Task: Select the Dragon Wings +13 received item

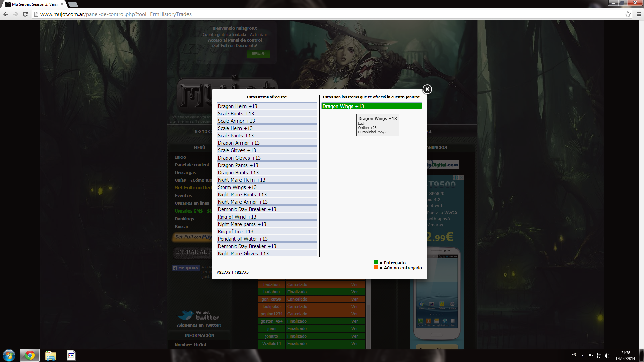Action: point(371,106)
